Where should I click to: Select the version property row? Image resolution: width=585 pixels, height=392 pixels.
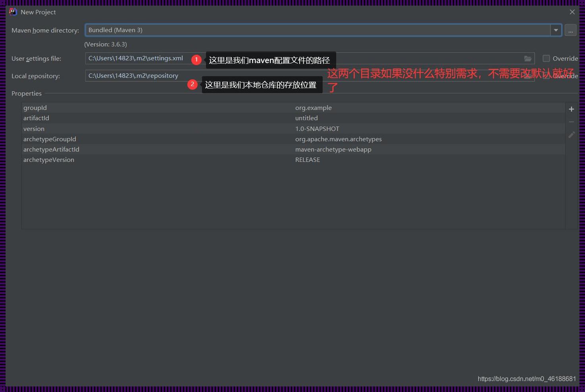(293, 129)
